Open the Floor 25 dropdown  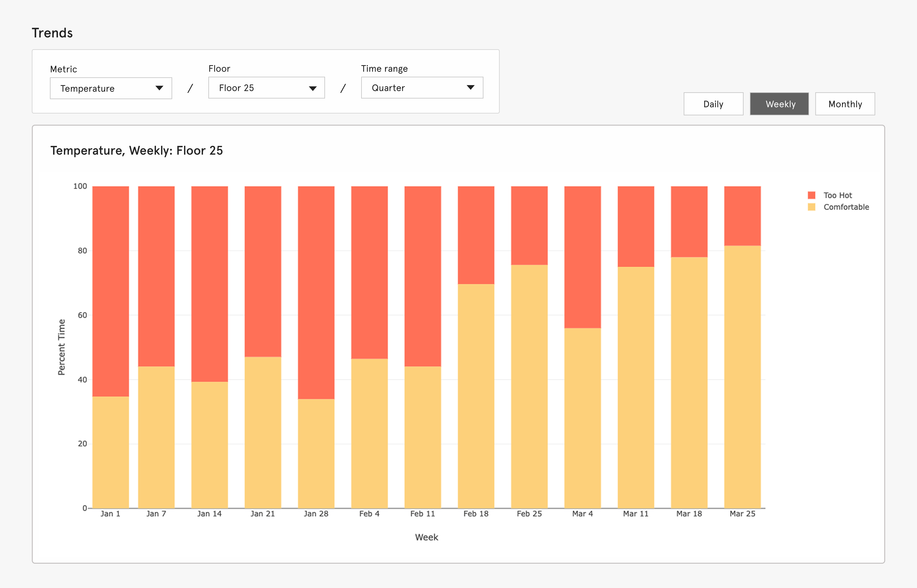click(x=266, y=88)
